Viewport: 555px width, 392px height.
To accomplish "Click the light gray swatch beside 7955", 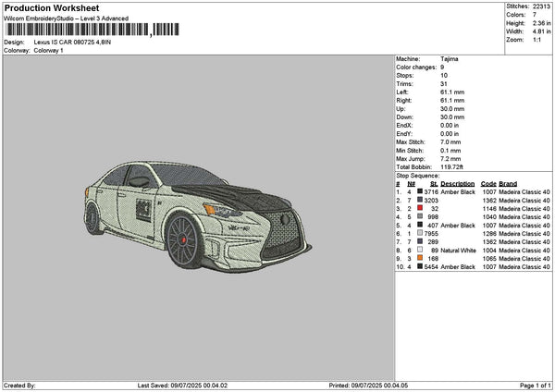I will (421, 233).
